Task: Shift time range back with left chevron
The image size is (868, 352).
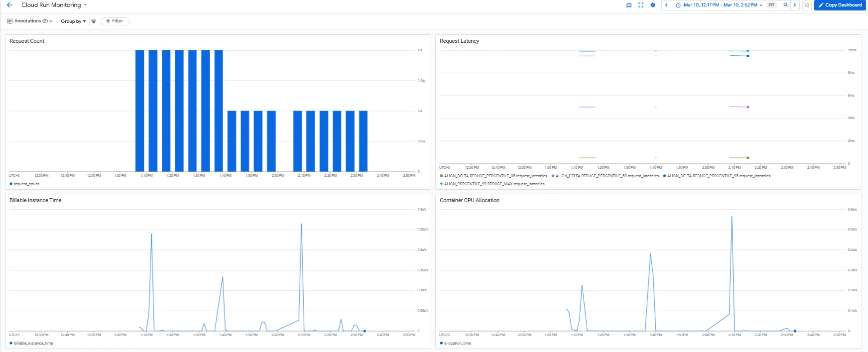Action: (666, 5)
